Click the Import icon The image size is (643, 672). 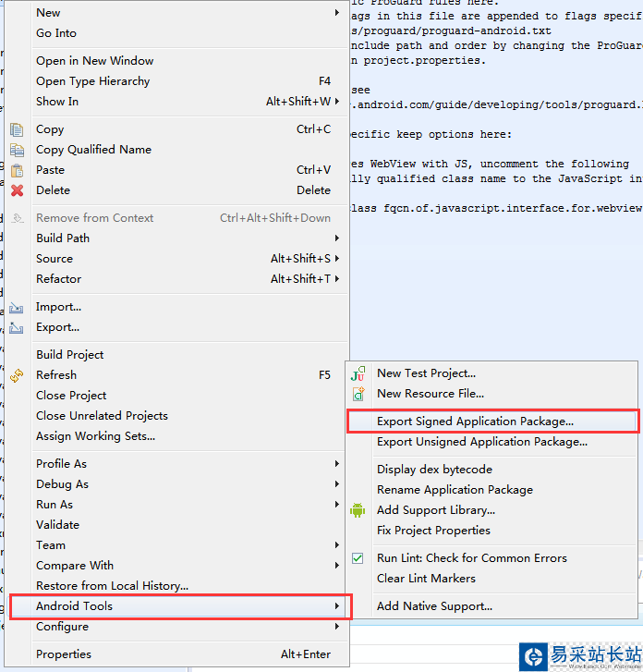click(x=17, y=307)
